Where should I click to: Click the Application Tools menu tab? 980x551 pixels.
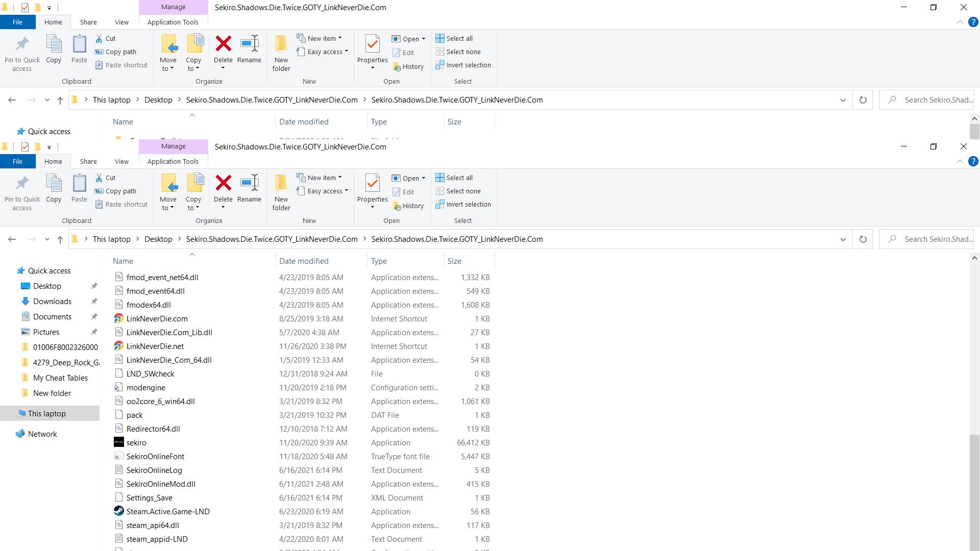[173, 161]
